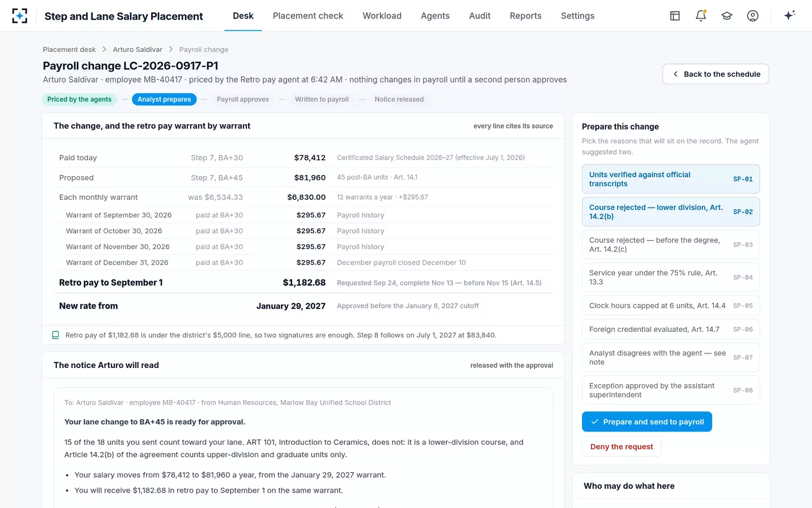This screenshot has height=508, width=812.
Task: Click the Retro pay total $1,182.68
Action: point(304,283)
